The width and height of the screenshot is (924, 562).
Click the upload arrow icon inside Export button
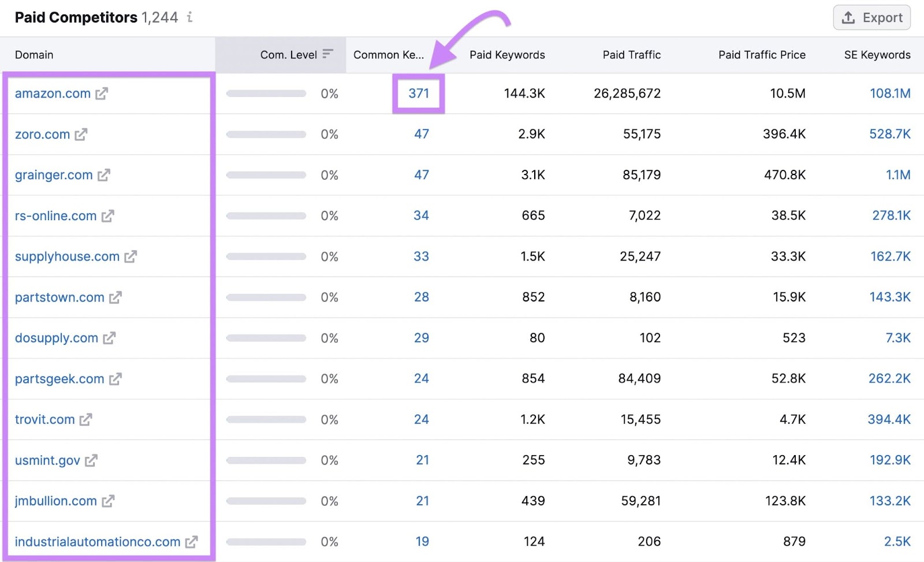(849, 17)
